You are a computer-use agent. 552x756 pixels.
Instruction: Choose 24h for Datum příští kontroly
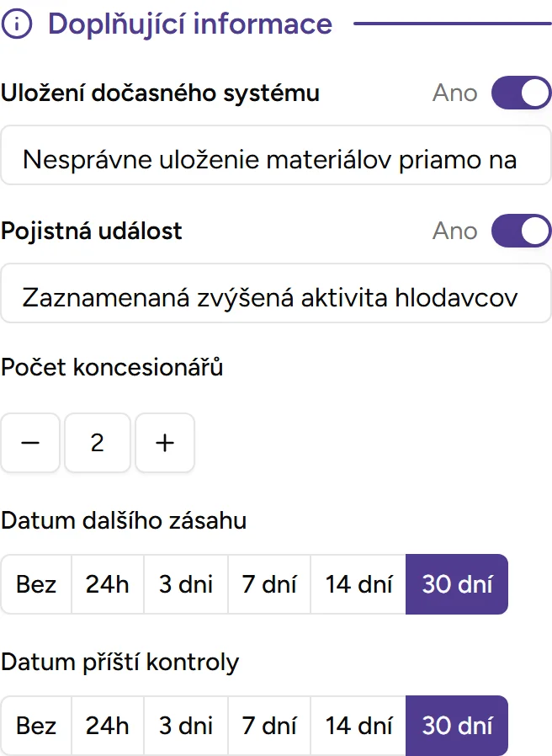(107, 726)
